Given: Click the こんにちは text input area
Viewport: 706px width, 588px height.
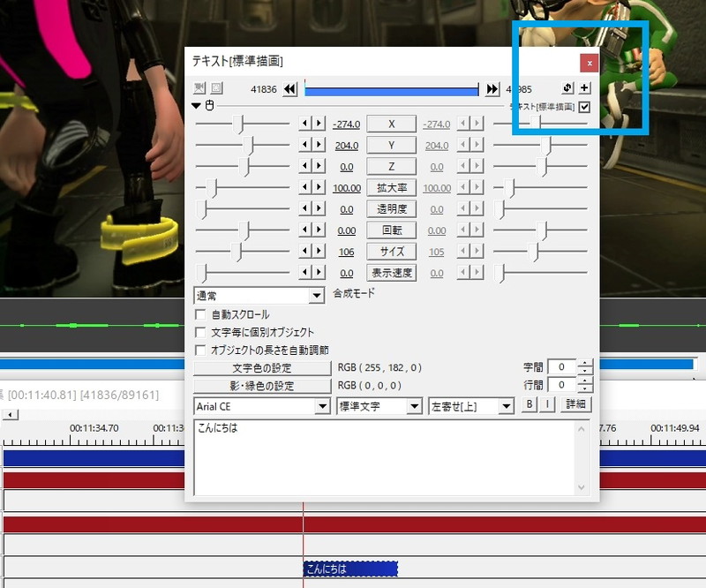Looking at the screenshot, I should point(386,457).
